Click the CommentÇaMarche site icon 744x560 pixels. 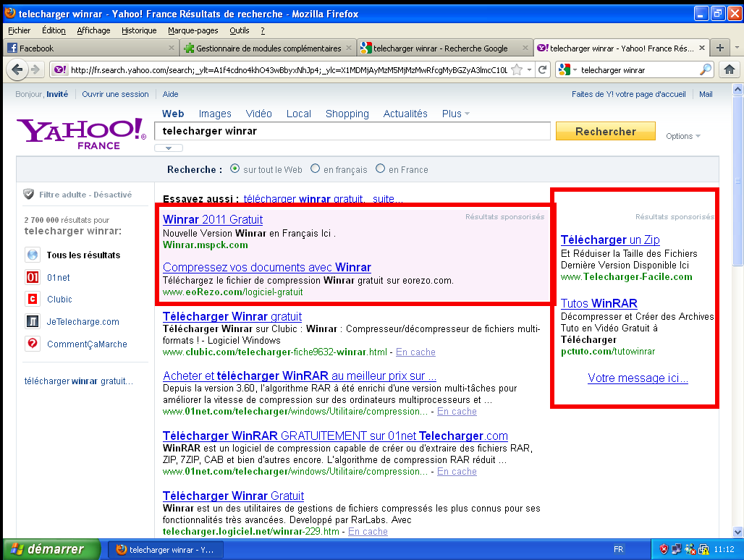click(33, 343)
